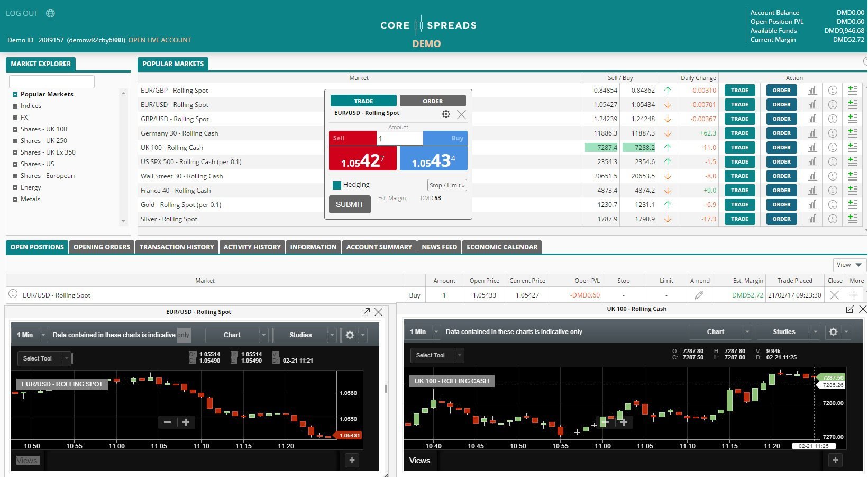
Task: Click watchlist icon on US SPX 500 row
Action: (x=853, y=162)
